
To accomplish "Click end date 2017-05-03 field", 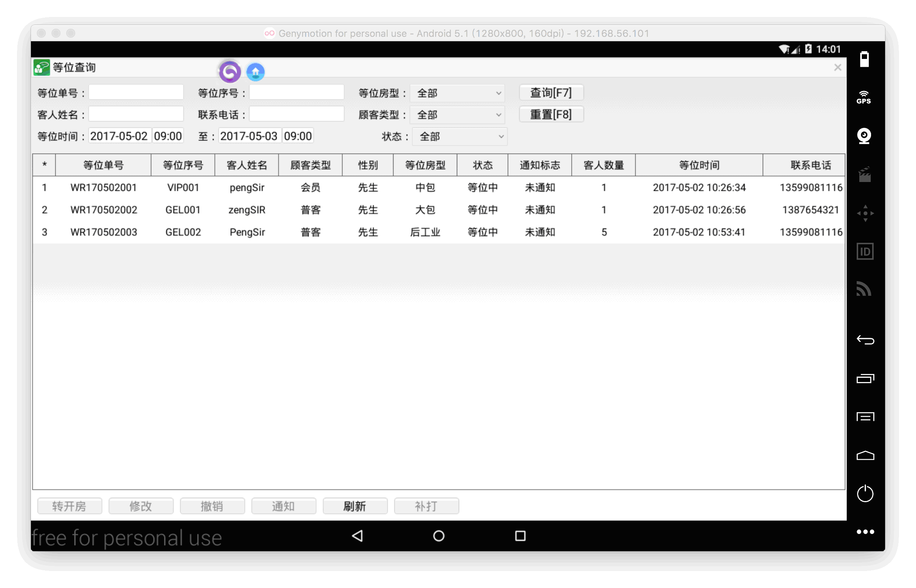I will click(x=249, y=136).
